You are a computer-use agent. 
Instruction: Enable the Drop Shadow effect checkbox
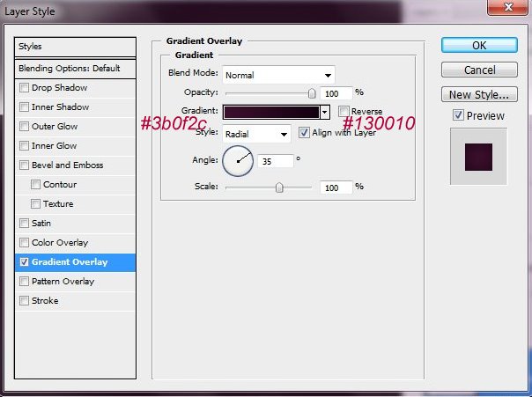24,88
